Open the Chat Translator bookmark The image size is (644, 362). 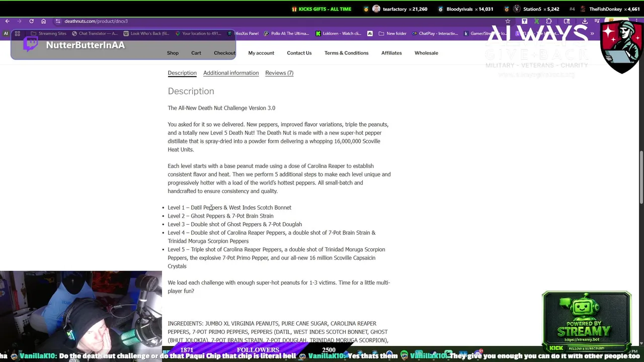[x=95, y=33]
